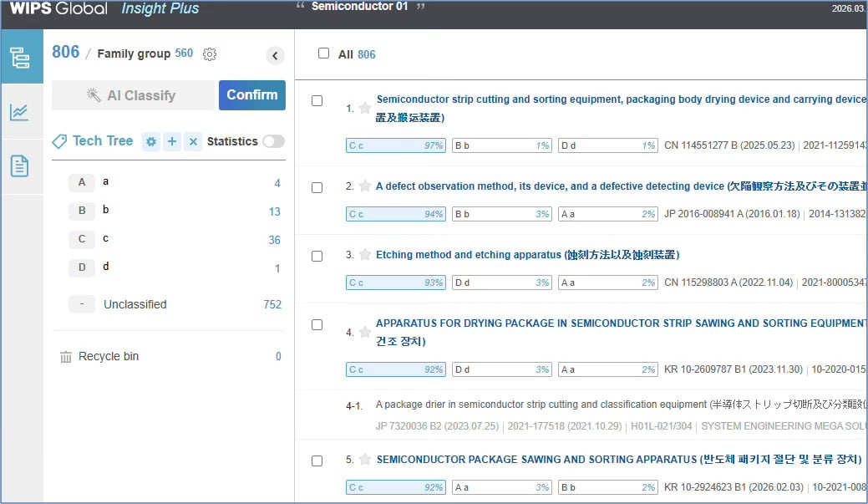The height and width of the screenshot is (504, 868).
Task: Click count 36 beside category c
Action: (x=275, y=241)
